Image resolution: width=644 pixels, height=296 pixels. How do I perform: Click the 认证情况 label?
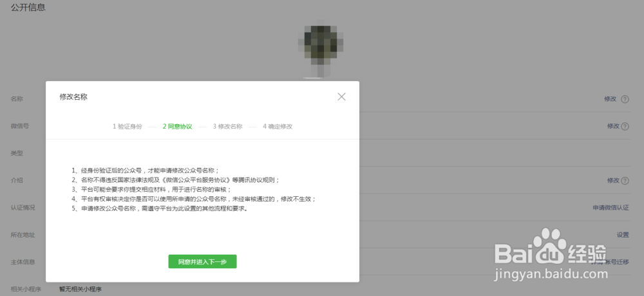(23, 208)
